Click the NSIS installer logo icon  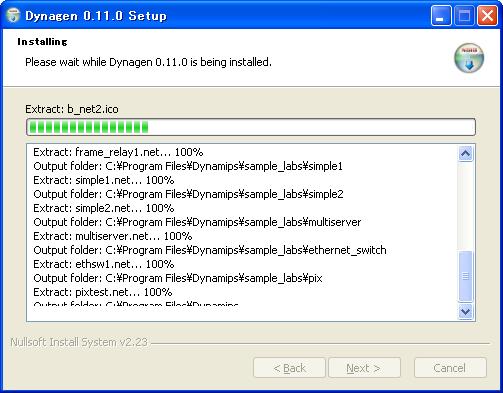click(x=469, y=58)
